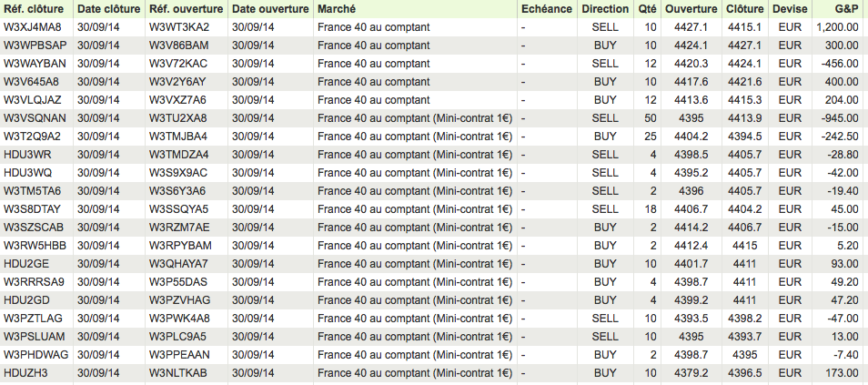Select opening reference W3TMJBA4

178,136
